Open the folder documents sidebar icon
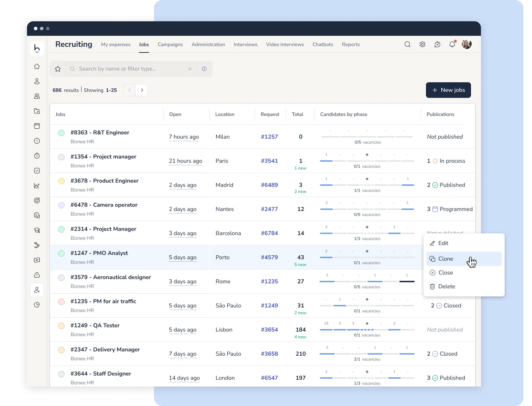532x406 pixels. pos(37,111)
